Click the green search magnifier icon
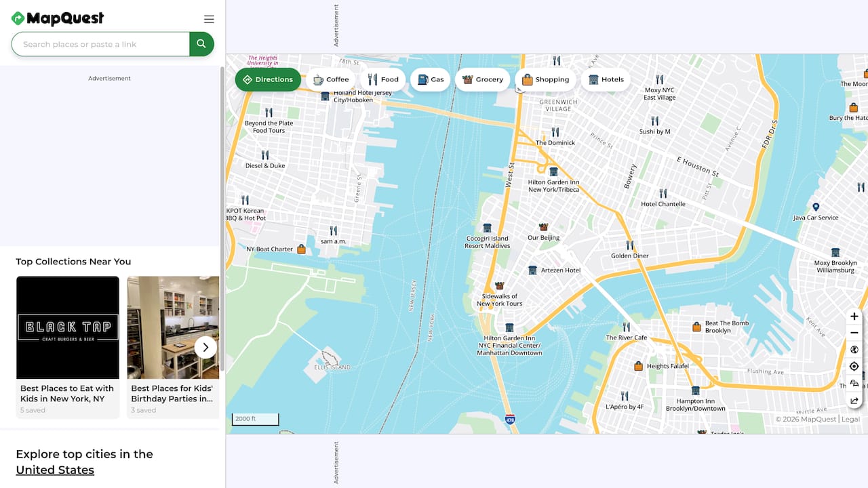The image size is (868, 488). [x=201, y=43]
